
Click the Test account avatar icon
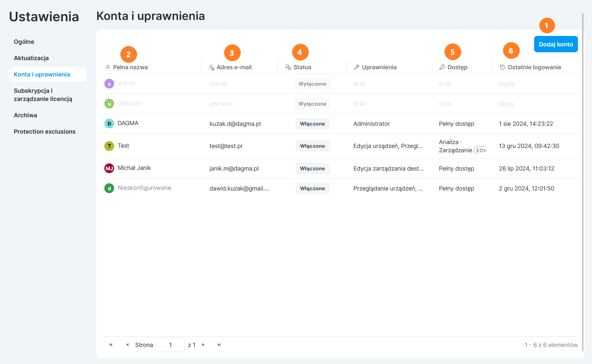tap(109, 146)
